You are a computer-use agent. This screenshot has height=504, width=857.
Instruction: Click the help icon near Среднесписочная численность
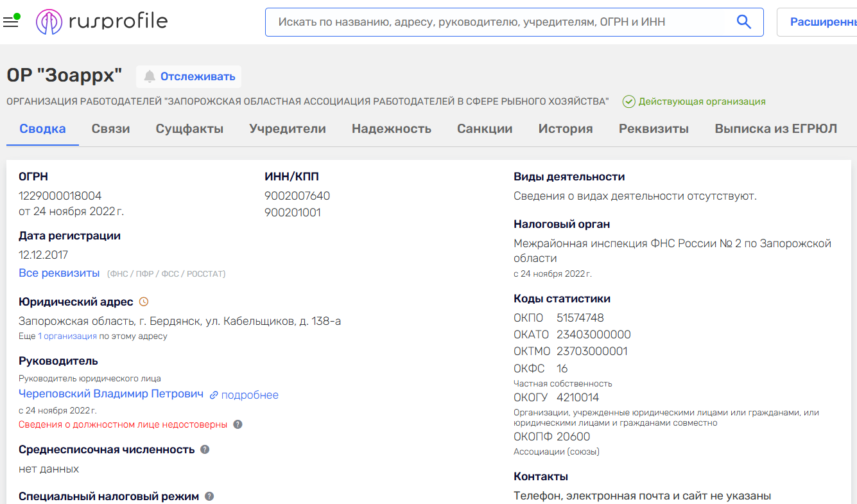pos(204,449)
